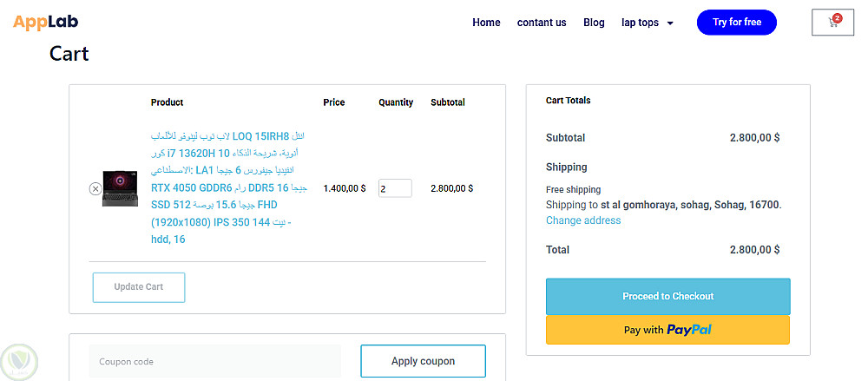Click the AppLab logo

(46, 23)
